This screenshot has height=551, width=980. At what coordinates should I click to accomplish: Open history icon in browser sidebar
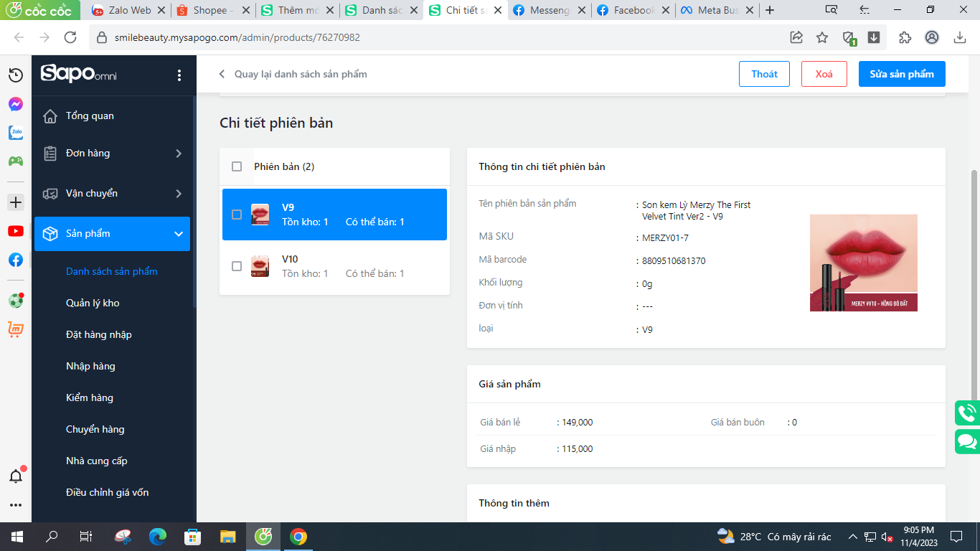pos(15,75)
